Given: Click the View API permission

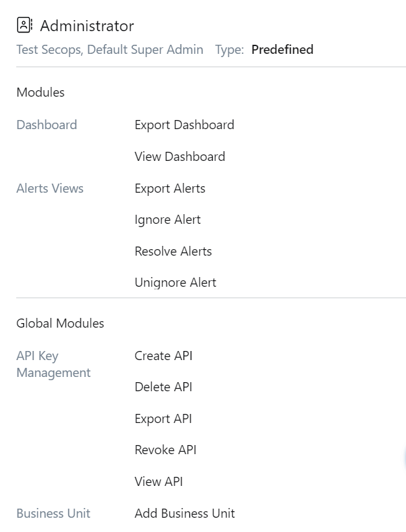Looking at the screenshot, I should point(158,481).
